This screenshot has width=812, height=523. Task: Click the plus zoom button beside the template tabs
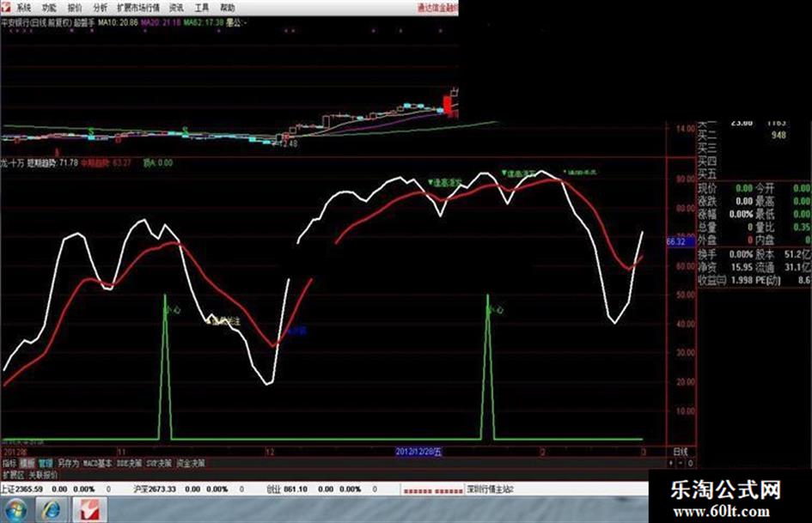[672, 464]
